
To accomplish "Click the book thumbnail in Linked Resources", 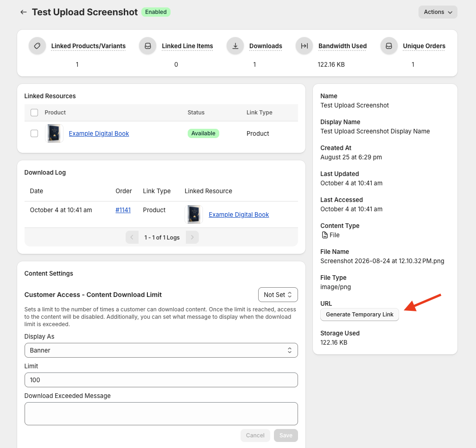I will (54, 133).
